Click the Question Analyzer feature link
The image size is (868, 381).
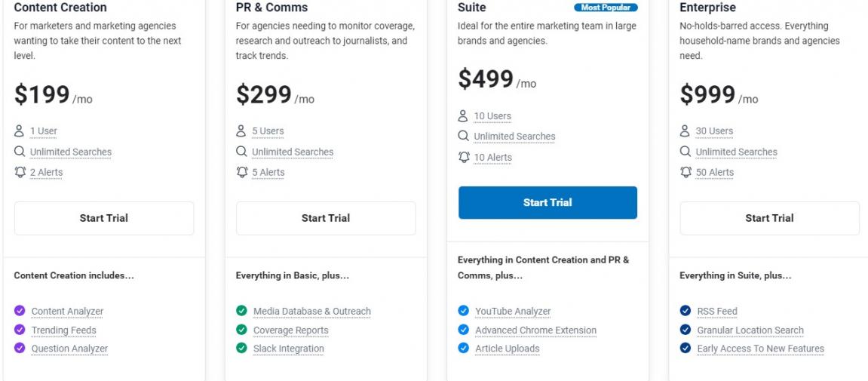click(69, 349)
